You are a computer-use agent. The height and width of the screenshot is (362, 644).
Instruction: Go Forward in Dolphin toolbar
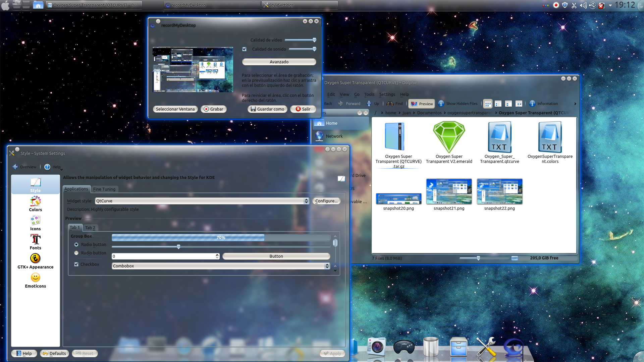349,104
